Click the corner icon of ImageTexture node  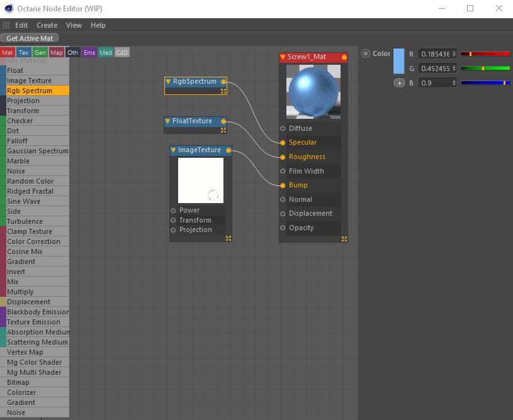(228, 238)
